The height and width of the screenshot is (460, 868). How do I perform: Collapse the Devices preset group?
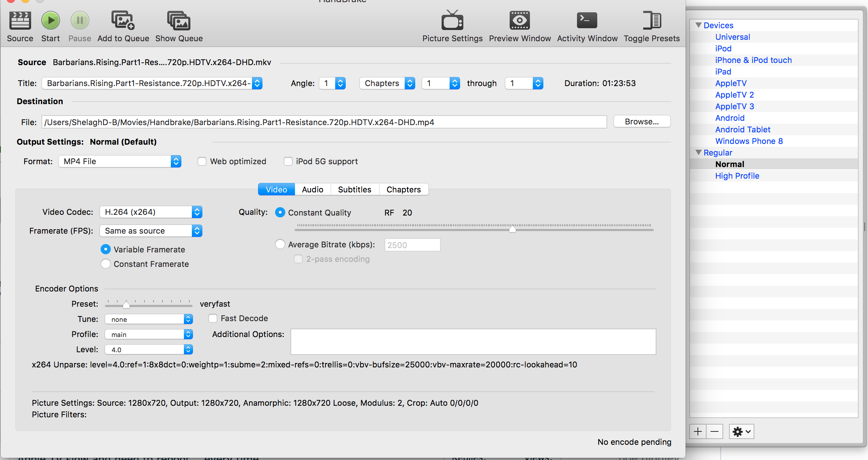click(x=699, y=25)
